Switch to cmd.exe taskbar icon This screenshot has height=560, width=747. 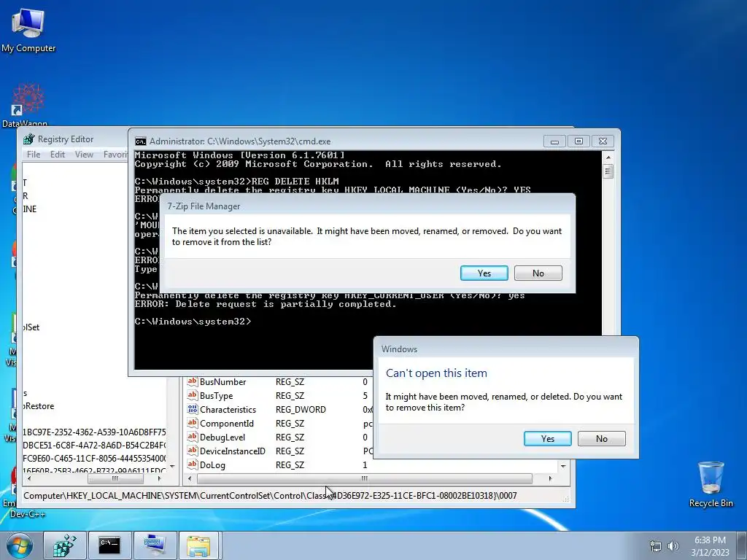[x=109, y=545]
